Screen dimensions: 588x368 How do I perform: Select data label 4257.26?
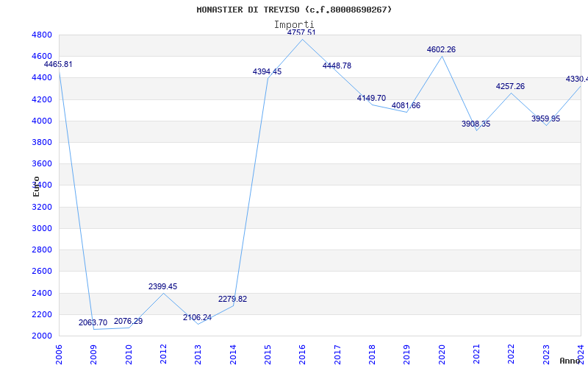click(x=510, y=86)
